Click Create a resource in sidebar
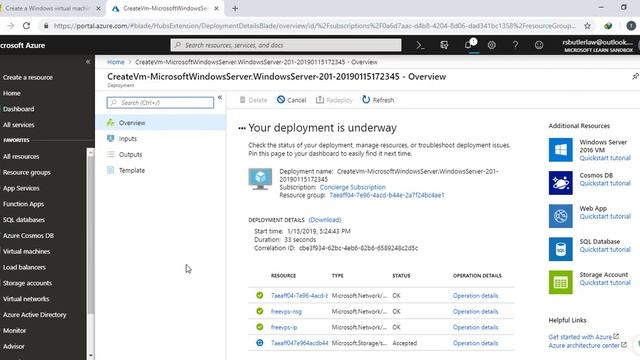640x360 pixels. [x=28, y=77]
